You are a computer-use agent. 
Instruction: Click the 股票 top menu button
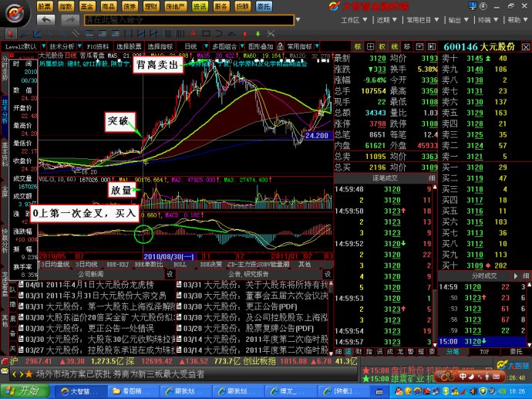coord(45,6)
